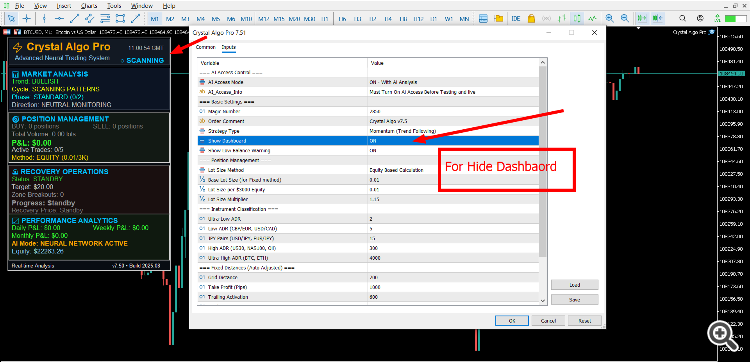Screen dimensions: 750x362
Task: Open the toolbar search magnifier
Action: 683,19
